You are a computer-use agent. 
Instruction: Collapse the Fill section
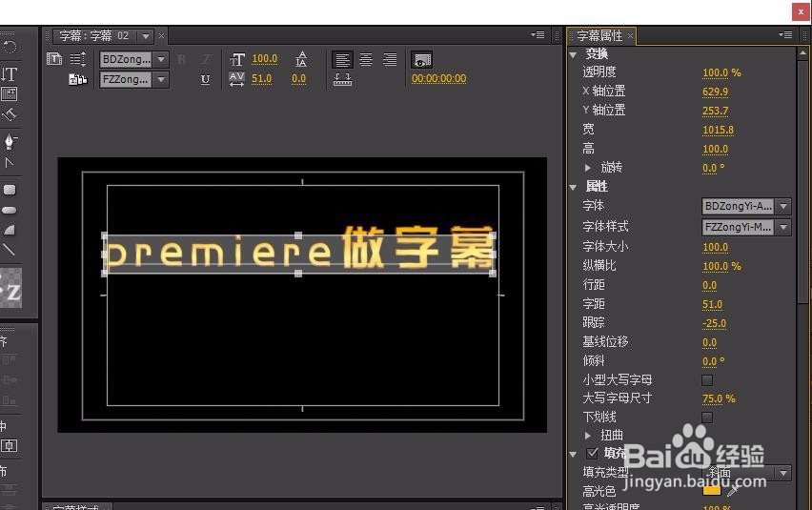click(574, 455)
